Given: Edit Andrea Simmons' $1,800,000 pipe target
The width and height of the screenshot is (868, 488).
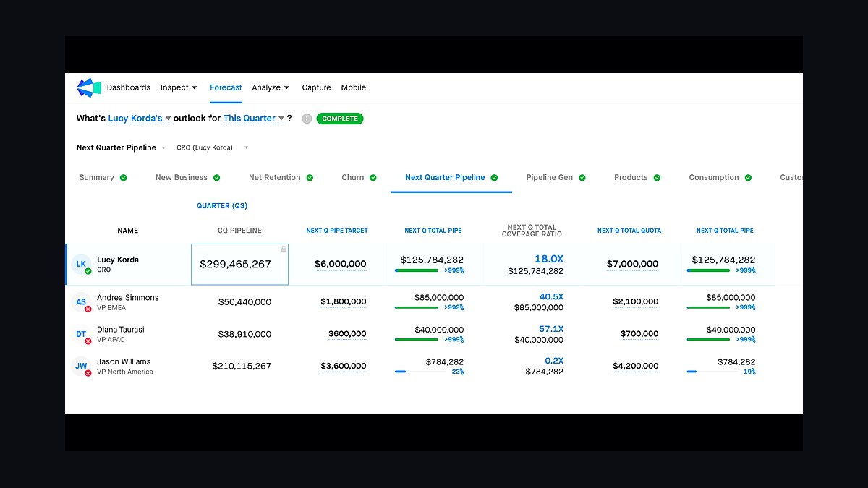Looking at the screenshot, I should [344, 302].
